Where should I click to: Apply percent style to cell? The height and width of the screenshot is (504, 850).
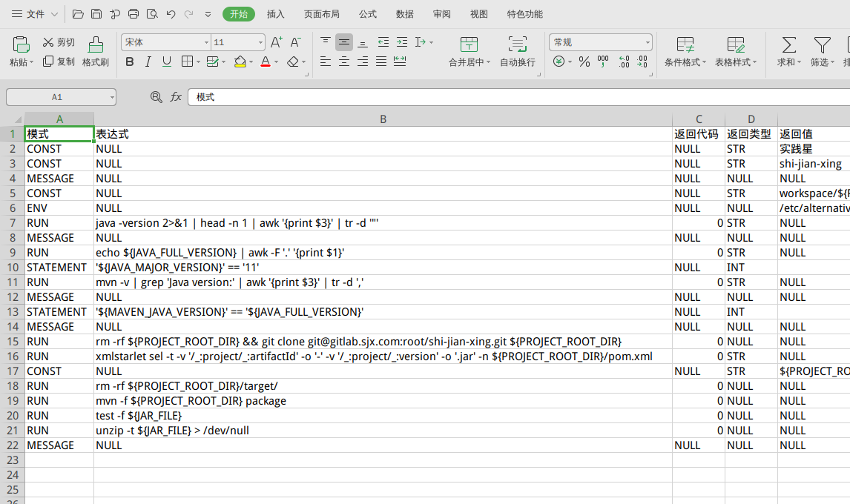point(584,62)
